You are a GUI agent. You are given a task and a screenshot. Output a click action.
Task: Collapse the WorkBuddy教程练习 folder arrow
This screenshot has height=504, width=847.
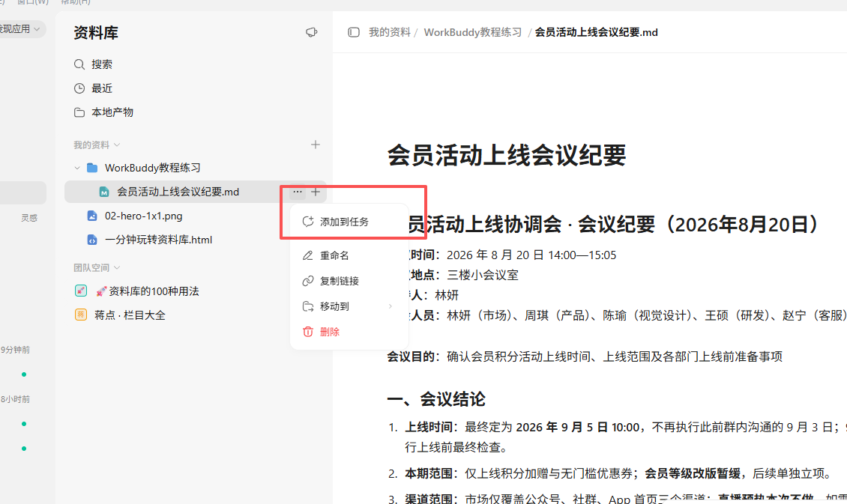[77, 168]
